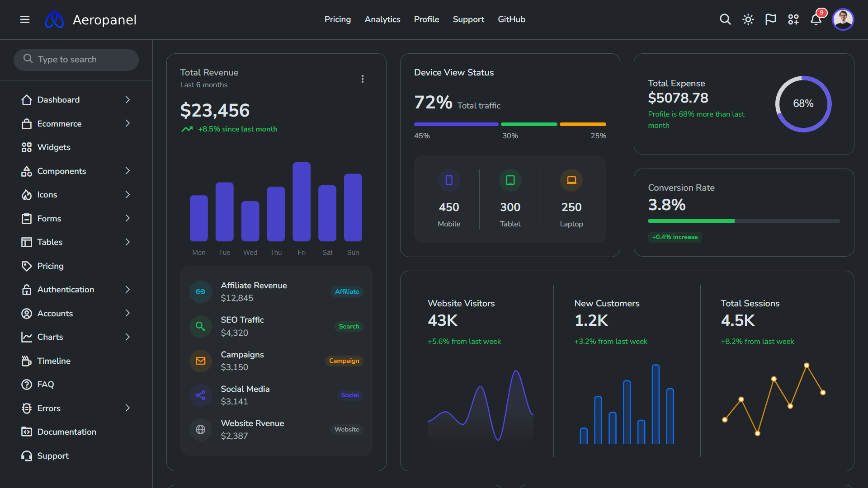Click the flag icon in the header
This screenshot has height=488, width=868.
point(770,19)
